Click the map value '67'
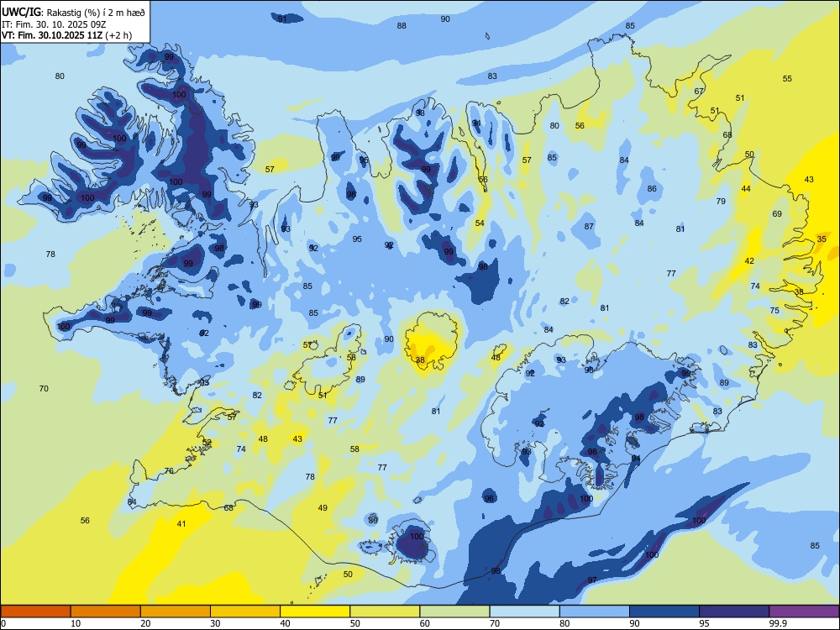 (699, 91)
